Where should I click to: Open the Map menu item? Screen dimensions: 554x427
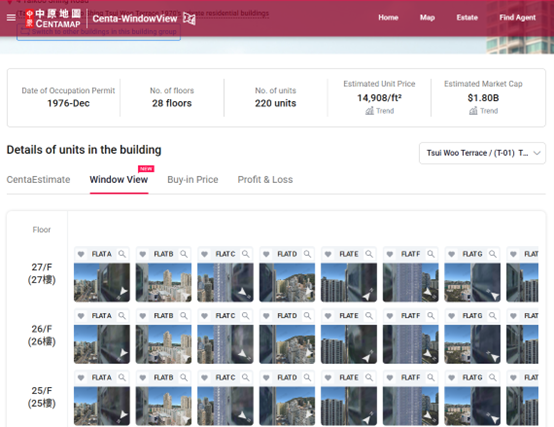pos(427,17)
